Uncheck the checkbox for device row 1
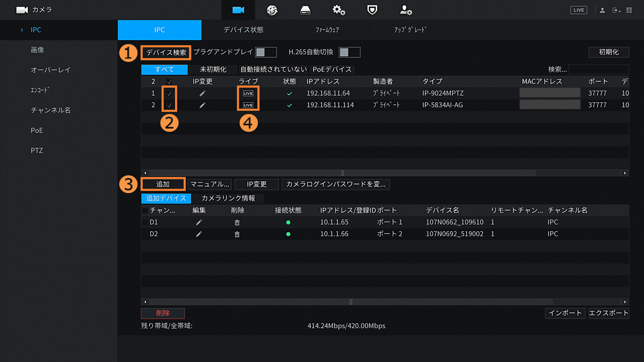Image resolution: width=644 pixels, height=362 pixels. click(169, 93)
